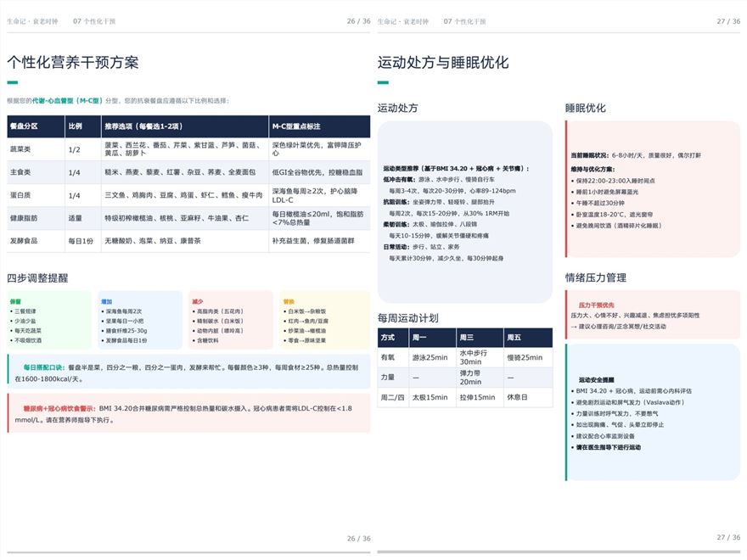The width and height of the screenshot is (747, 560).
Task: Click the title 运动处方与睡眠优化
Action: coord(442,63)
